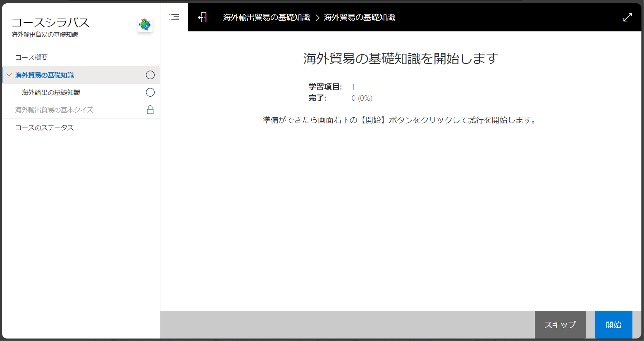
Task: Toggle the syllabus sidebar menu icon
Action: [x=174, y=17]
